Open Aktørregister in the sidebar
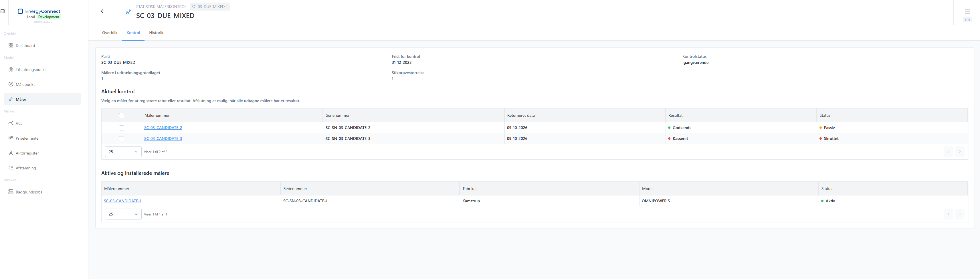The width and height of the screenshot is (980, 279). point(43,153)
